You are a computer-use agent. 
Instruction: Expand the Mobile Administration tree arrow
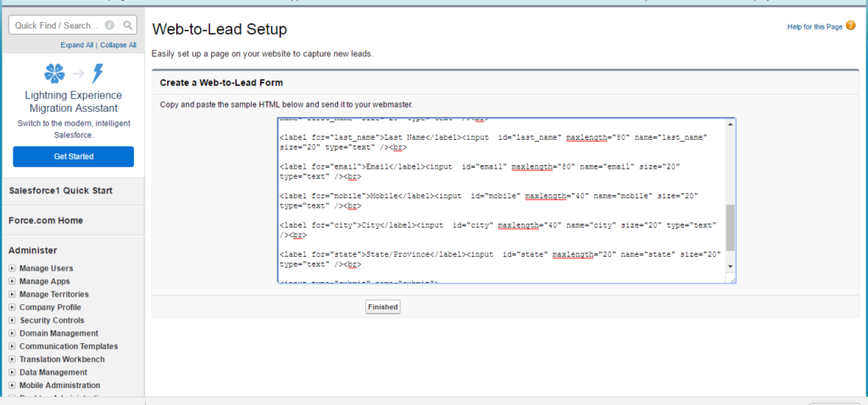(x=12, y=386)
